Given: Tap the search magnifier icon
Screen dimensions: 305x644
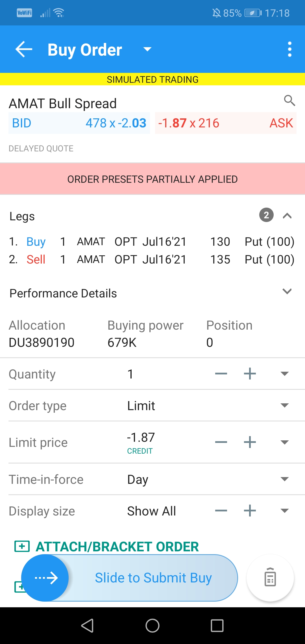Looking at the screenshot, I should (289, 100).
